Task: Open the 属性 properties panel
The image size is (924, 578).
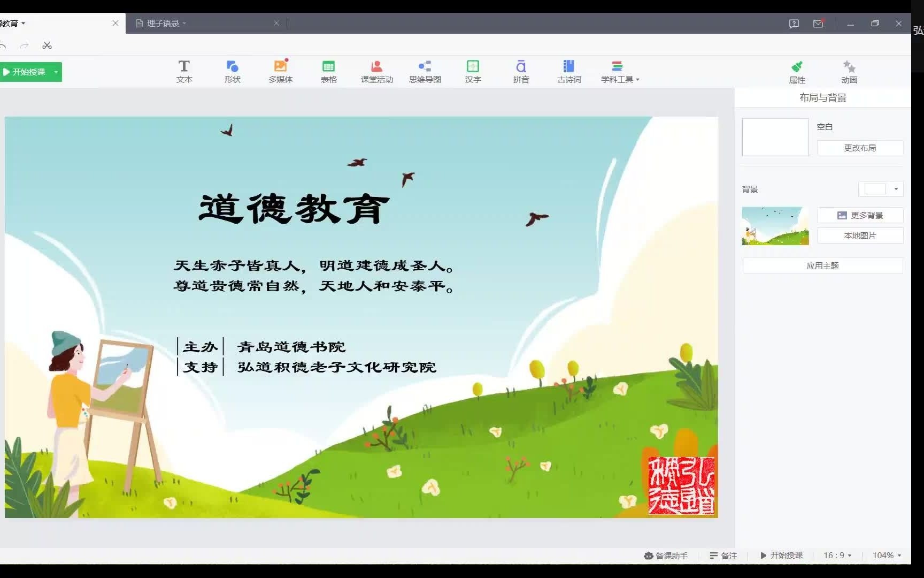Action: point(797,72)
